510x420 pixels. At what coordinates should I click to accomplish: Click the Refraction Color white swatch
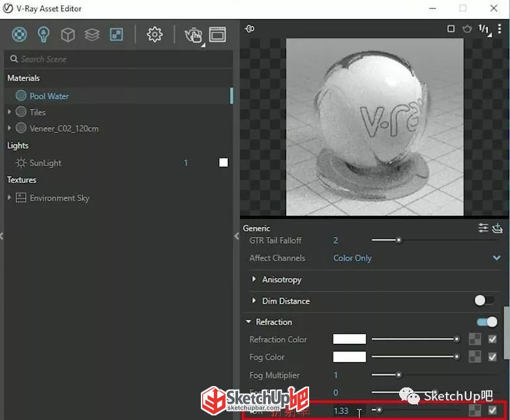350,339
